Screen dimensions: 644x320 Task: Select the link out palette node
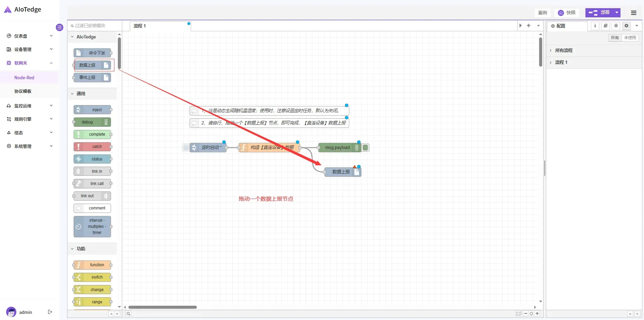[x=92, y=196]
